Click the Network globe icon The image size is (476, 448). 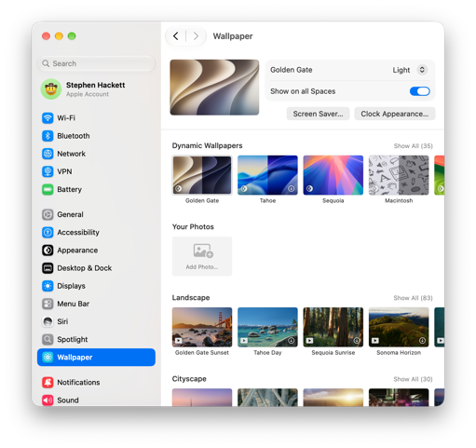pos(48,154)
